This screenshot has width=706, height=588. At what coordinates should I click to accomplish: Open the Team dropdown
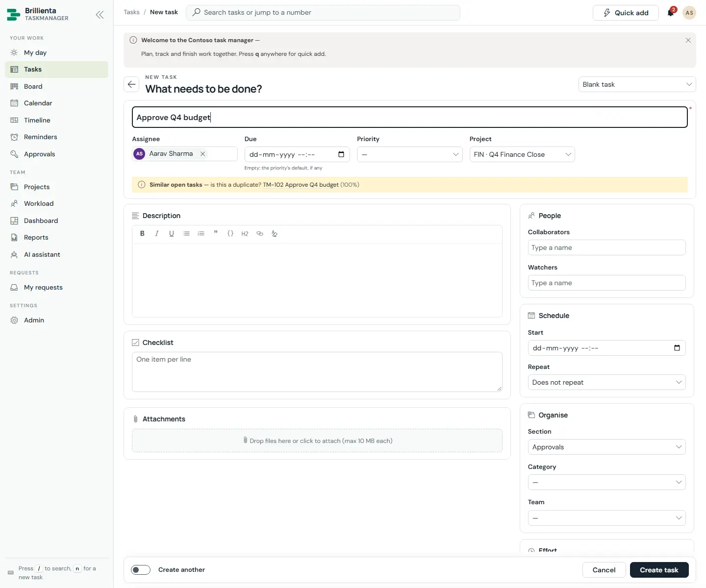coord(607,518)
